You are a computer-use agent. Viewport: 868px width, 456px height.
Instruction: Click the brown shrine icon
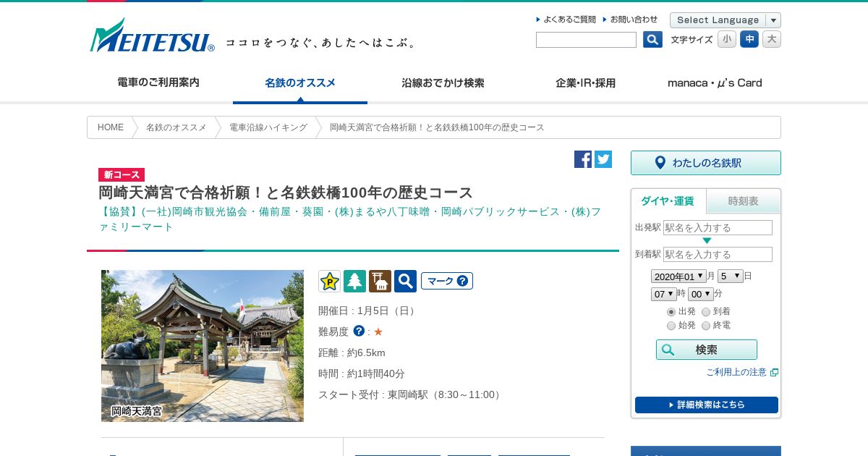pos(380,281)
